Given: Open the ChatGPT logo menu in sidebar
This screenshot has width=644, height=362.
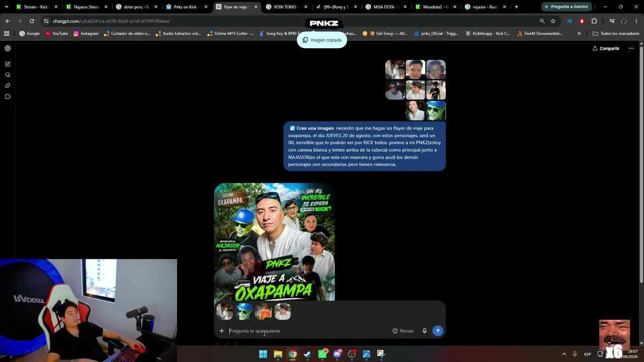Looking at the screenshot, I should [x=8, y=48].
